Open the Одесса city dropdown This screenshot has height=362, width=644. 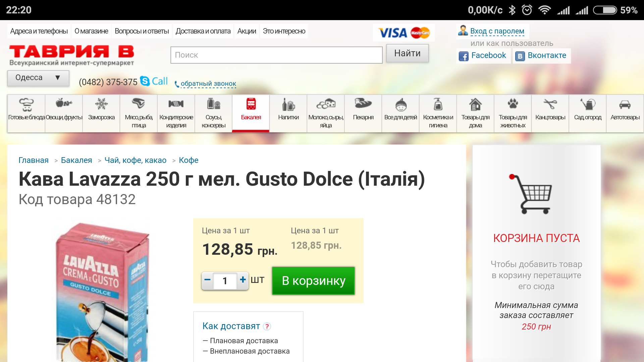[x=38, y=78]
